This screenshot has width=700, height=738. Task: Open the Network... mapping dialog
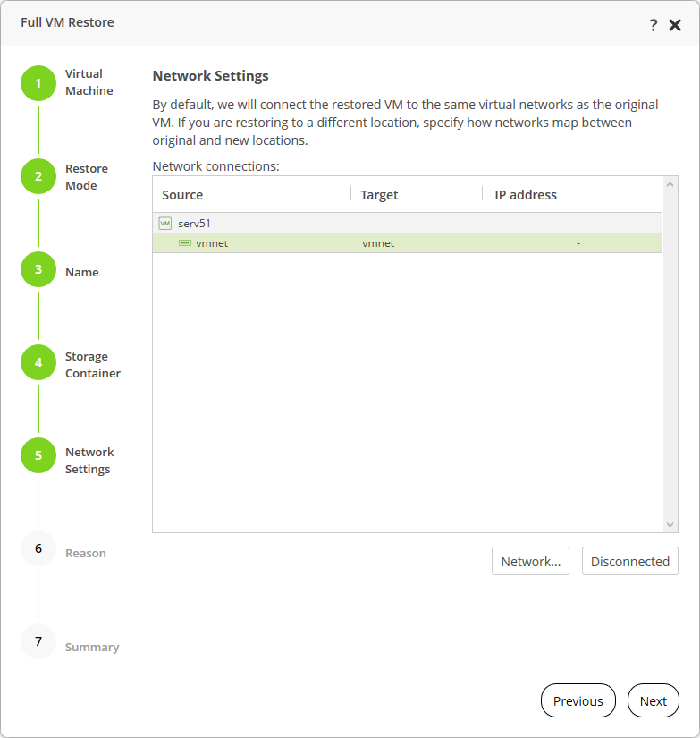[x=530, y=561]
